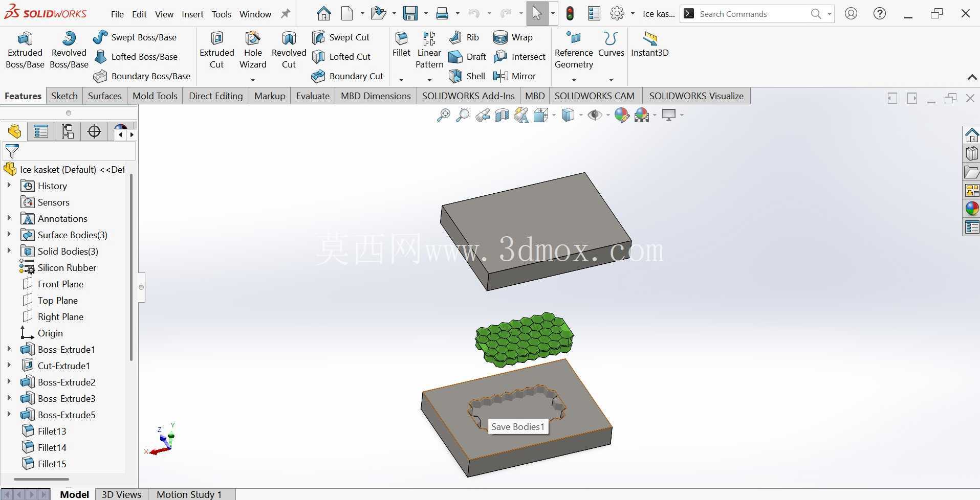Click the Zoom to Fit icon

tap(444, 115)
